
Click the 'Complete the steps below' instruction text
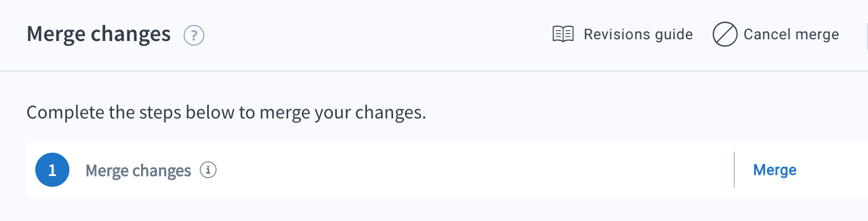click(x=226, y=112)
